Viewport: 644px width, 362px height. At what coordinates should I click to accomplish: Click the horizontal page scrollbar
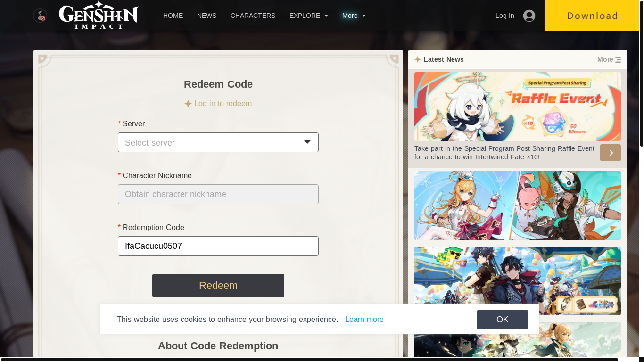[309, 360]
